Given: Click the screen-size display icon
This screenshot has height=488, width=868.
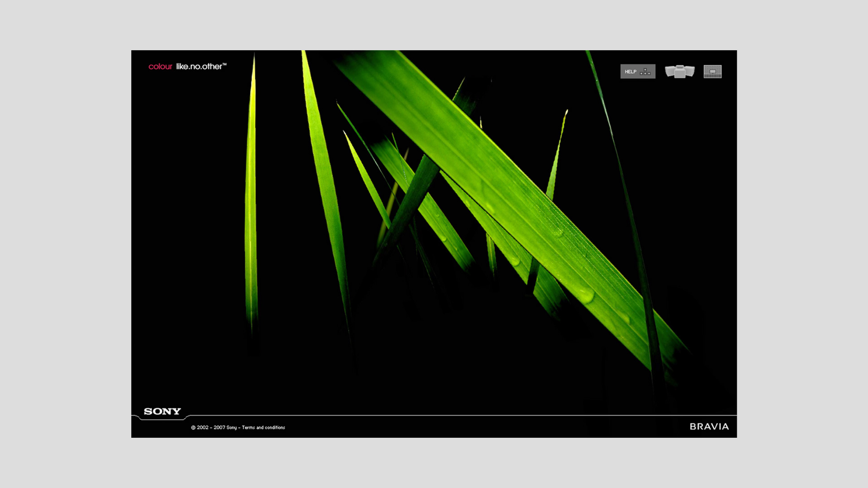Looking at the screenshot, I should pyautogui.click(x=712, y=71).
